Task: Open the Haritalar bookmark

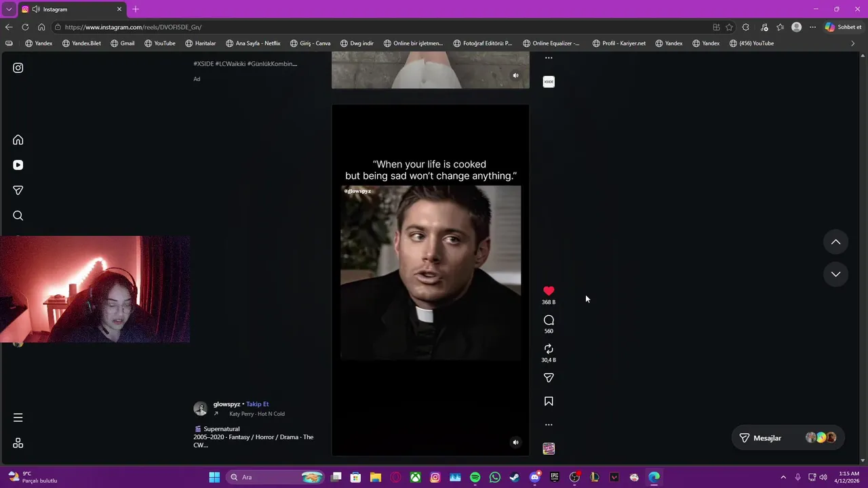Action: 200,43
